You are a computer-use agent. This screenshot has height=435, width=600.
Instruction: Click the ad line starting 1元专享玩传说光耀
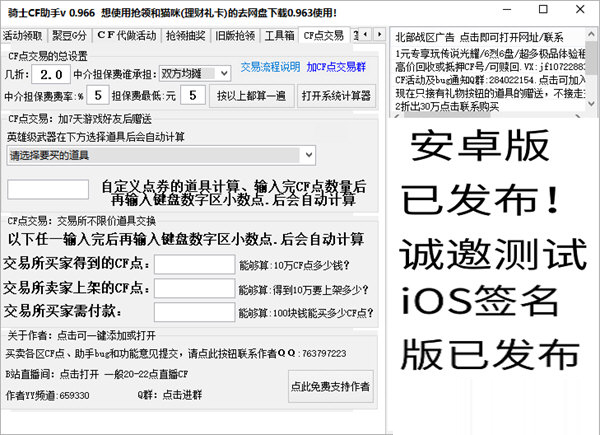[x=490, y=54]
